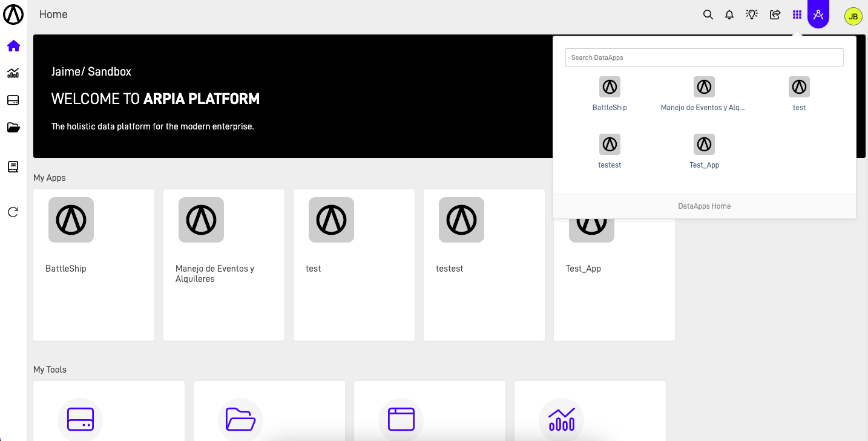The image size is (868, 441).
Task: Click the refresh icon in sidebar
Action: (13, 212)
